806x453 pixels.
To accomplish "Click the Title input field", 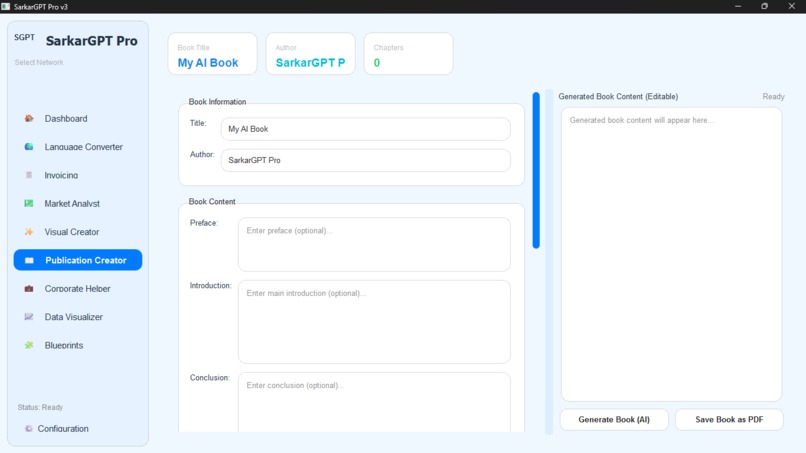I will tap(365, 129).
